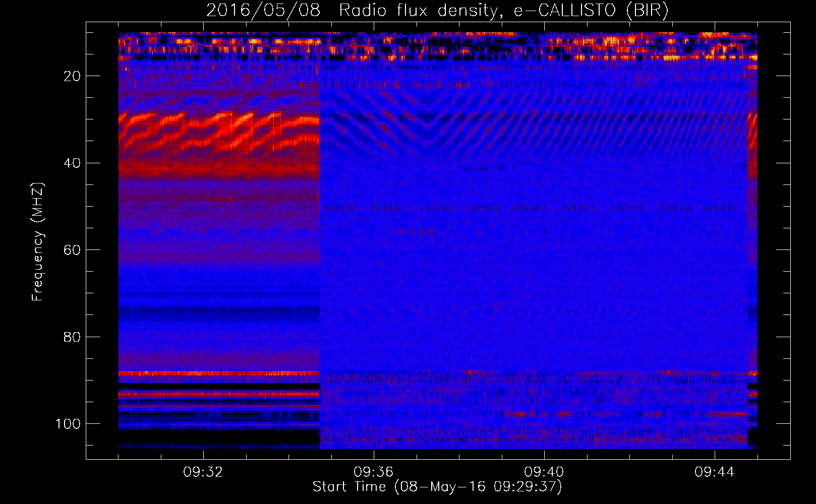816x504 pixels.
Task: Click the '60' frequency tick label
Action: pyautogui.click(x=72, y=250)
